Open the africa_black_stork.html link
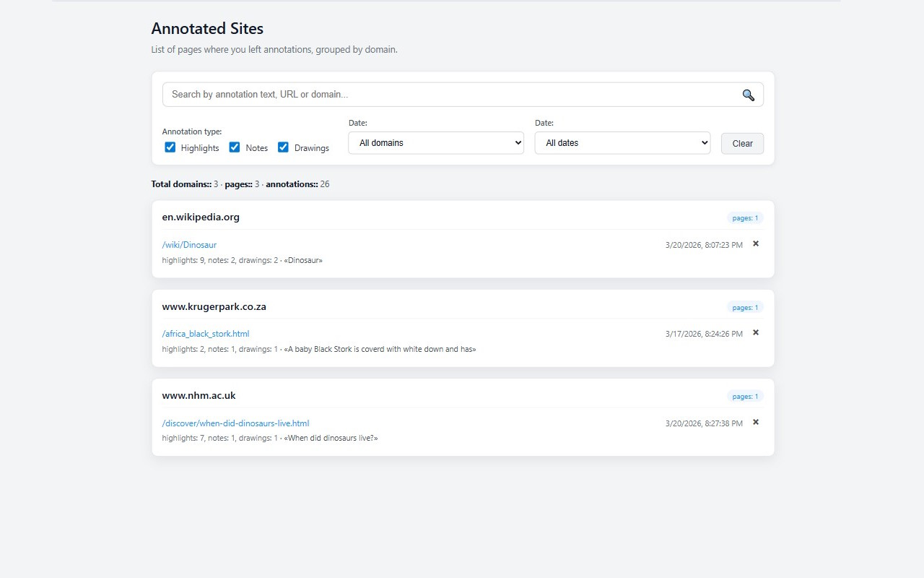This screenshot has width=924, height=578. coord(205,333)
